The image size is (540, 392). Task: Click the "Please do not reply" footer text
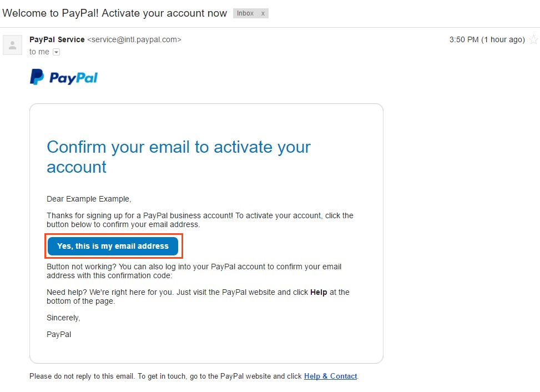(165, 376)
